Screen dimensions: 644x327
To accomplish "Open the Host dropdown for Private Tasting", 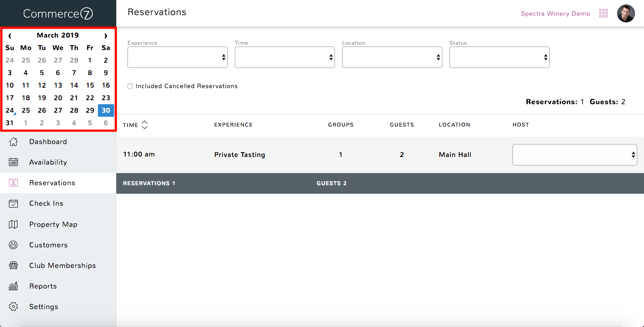I will [x=575, y=155].
